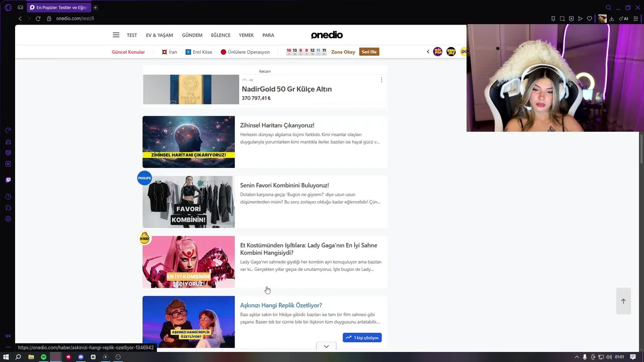
Task: Expand the bottom chevron panel
Action: (x=326, y=346)
